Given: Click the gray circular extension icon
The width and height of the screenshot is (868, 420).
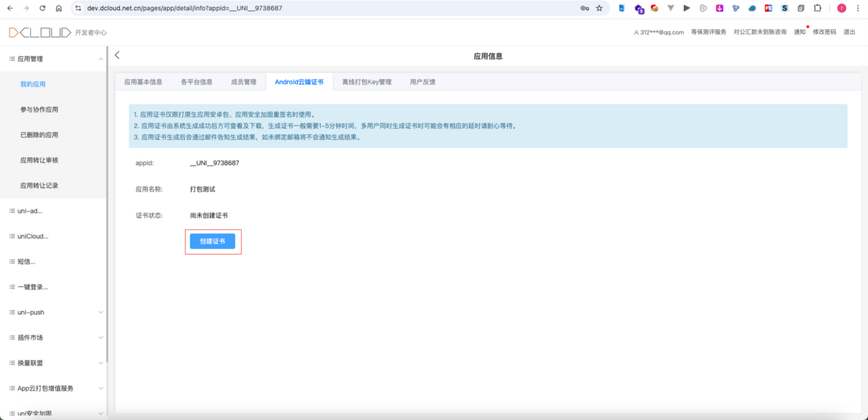Looking at the screenshot, I should point(703,9).
